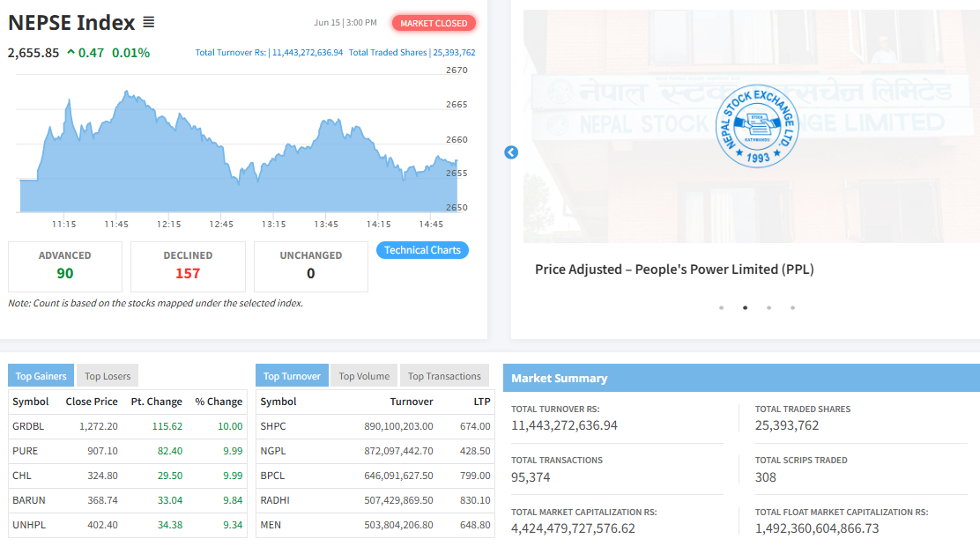This screenshot has height=546, width=980.
Task: Select the Top Gainers tab
Action: click(x=41, y=376)
